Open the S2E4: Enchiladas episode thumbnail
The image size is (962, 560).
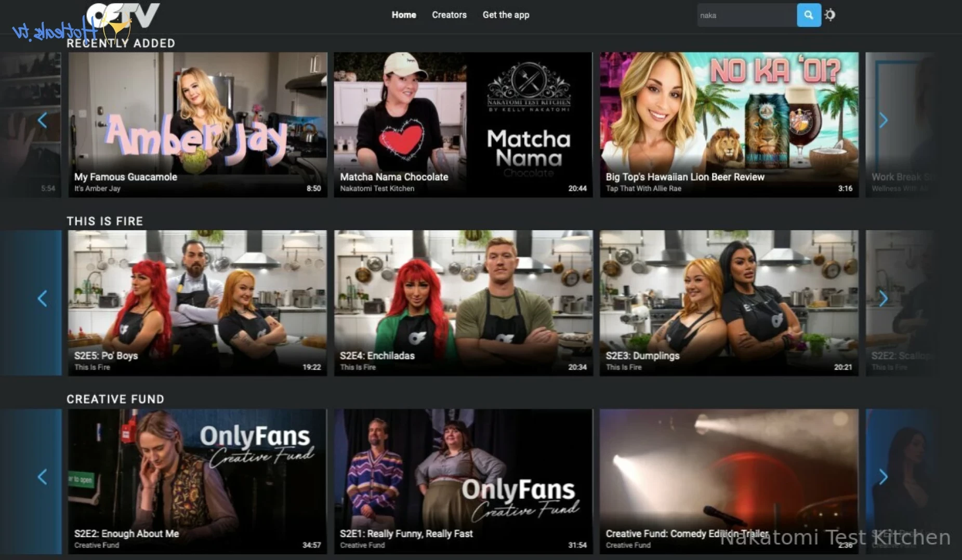(463, 303)
